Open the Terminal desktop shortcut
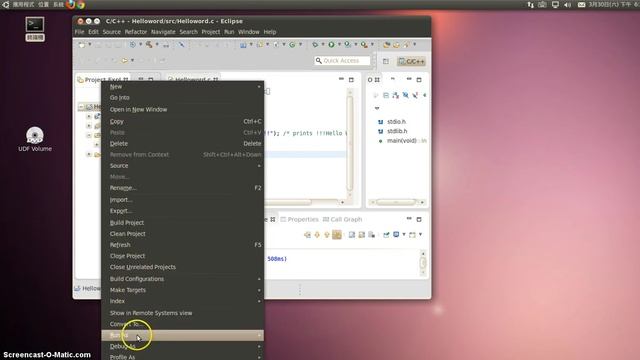 35,29
